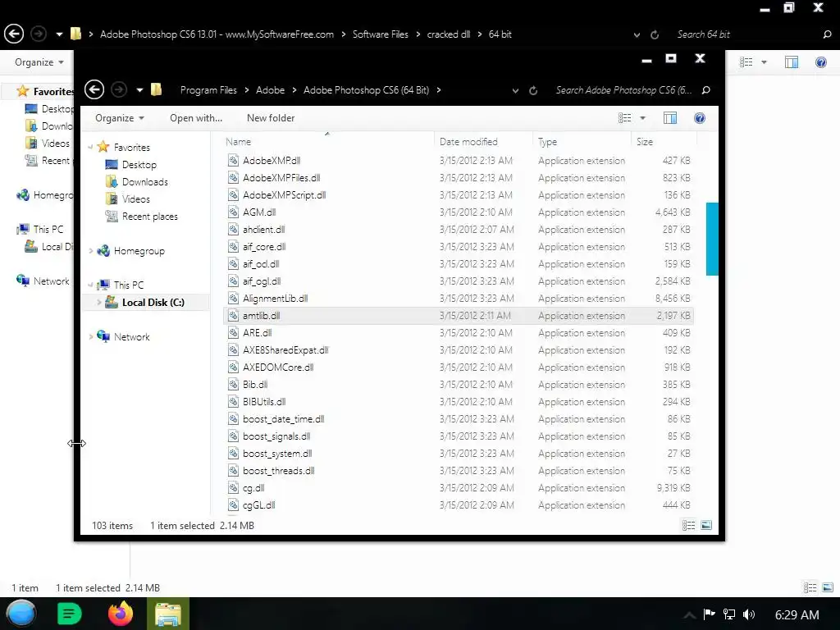Select AdobeXMPFiles.dll file icon
840x630 pixels.
point(233,177)
